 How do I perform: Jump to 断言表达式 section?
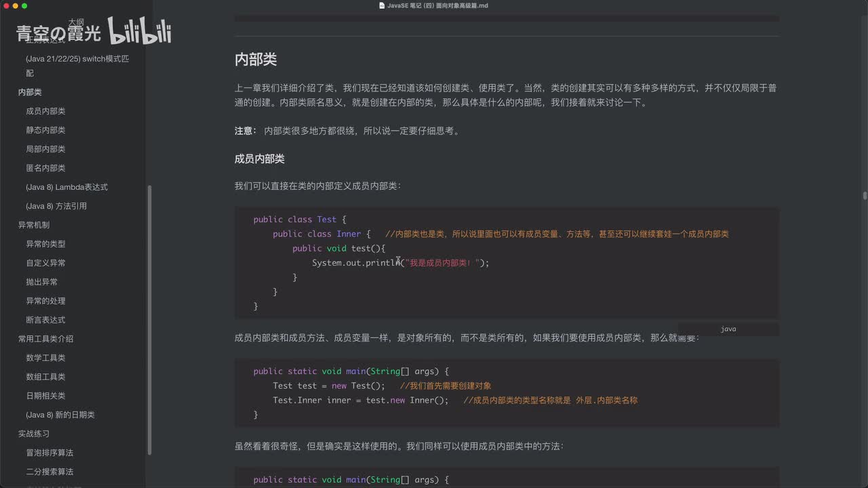[45, 320]
